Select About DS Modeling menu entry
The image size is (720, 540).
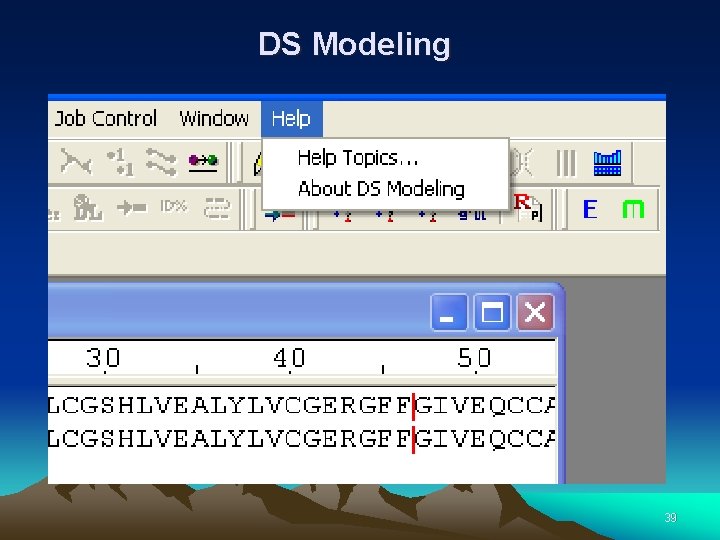coord(381,189)
